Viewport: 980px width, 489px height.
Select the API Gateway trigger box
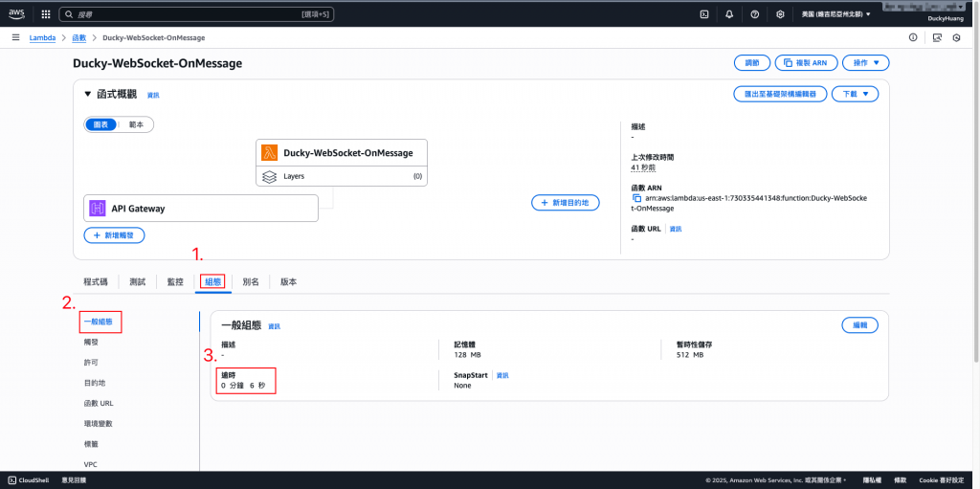click(x=201, y=209)
